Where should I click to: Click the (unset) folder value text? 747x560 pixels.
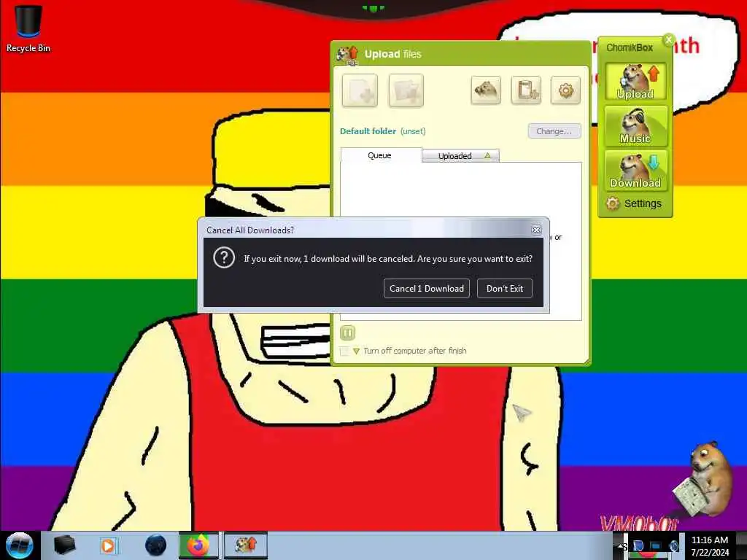(413, 131)
